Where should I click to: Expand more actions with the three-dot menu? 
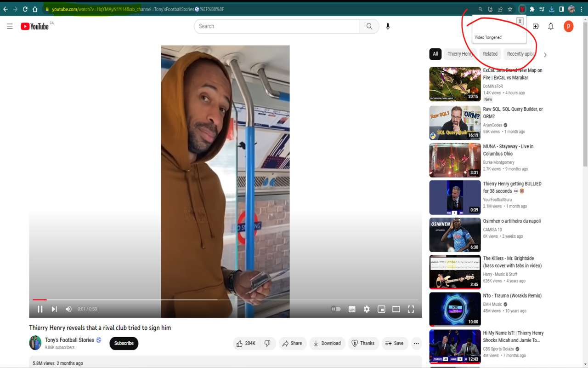tap(416, 343)
